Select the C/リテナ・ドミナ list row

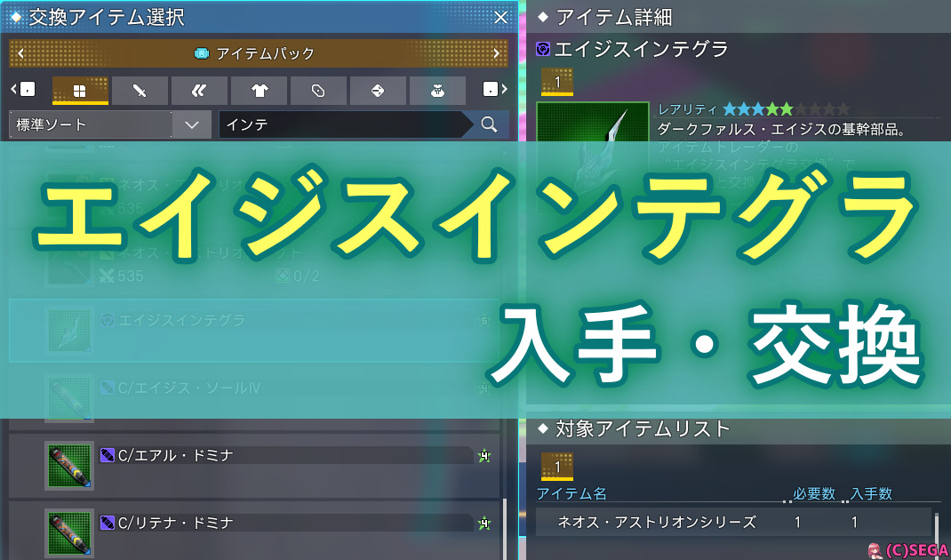(254, 531)
